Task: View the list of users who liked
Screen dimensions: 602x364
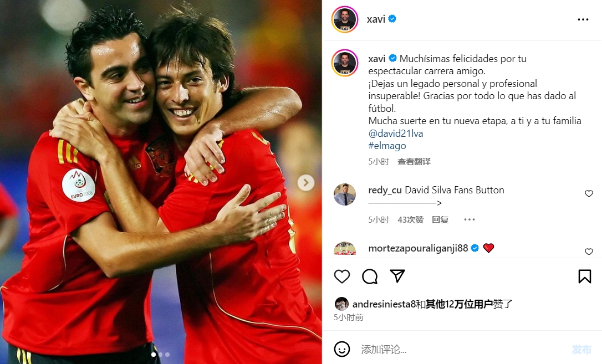Action: pyautogui.click(x=459, y=304)
